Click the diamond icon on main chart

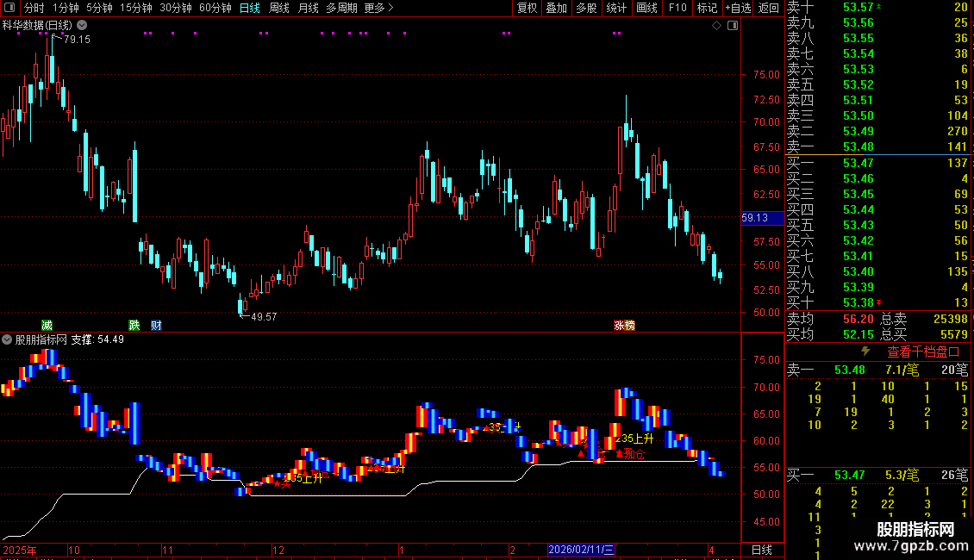point(716,26)
